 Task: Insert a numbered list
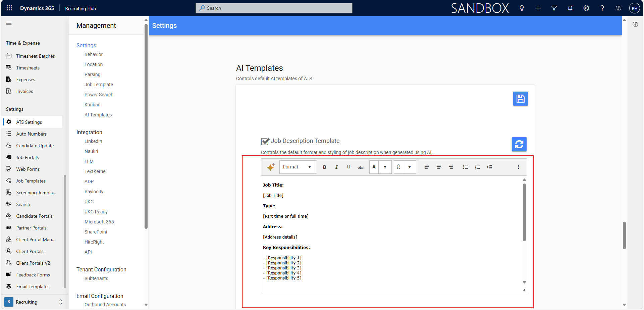pos(478,167)
